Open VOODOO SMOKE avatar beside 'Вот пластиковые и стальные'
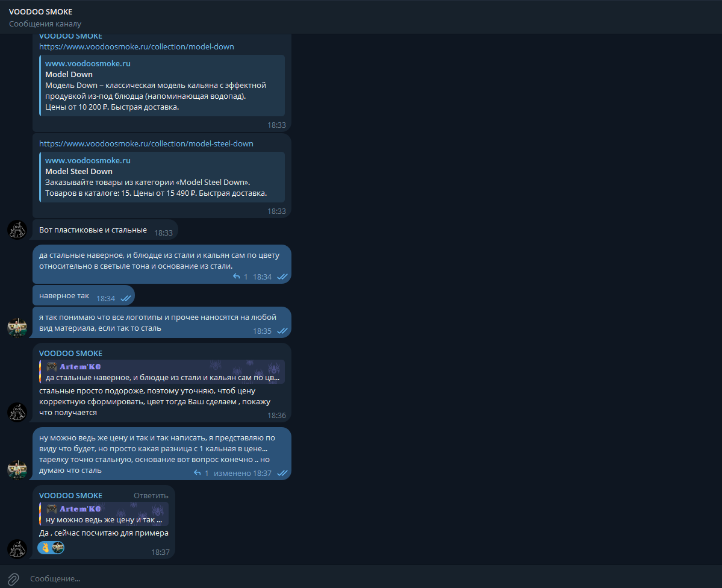Image resolution: width=722 pixels, height=588 pixels. (17, 230)
